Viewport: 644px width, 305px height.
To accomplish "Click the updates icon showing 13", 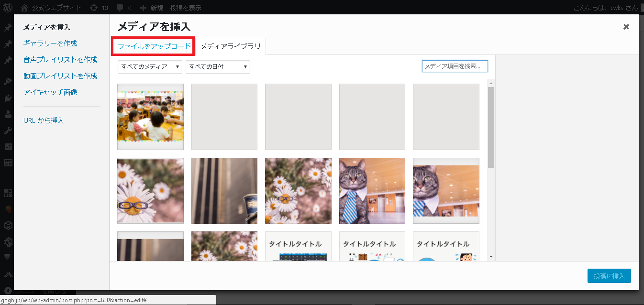I will [94, 8].
